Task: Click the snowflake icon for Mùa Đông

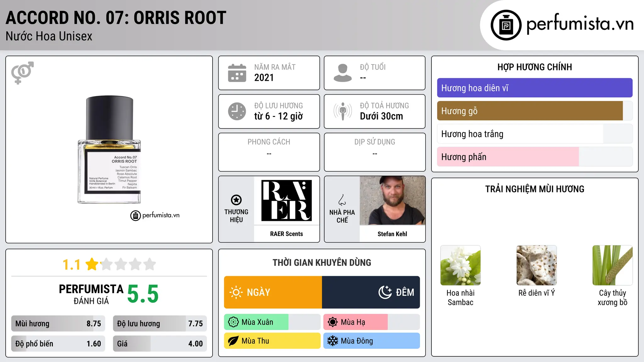Action: [333, 341]
